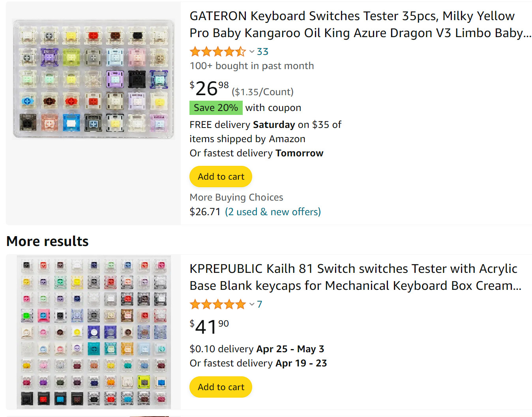Click the GATERON tester's star rating icons
This screenshot has width=532, height=417.
(x=217, y=52)
